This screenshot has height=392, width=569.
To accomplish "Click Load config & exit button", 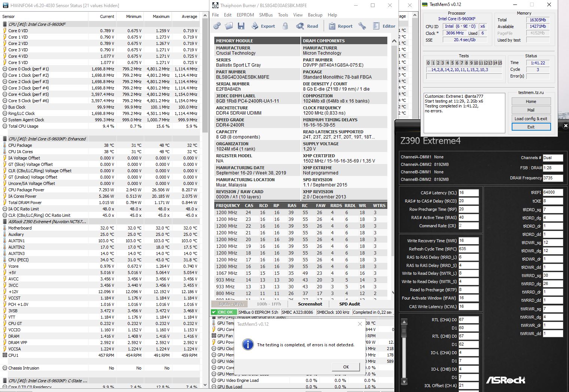I will coord(531,118).
